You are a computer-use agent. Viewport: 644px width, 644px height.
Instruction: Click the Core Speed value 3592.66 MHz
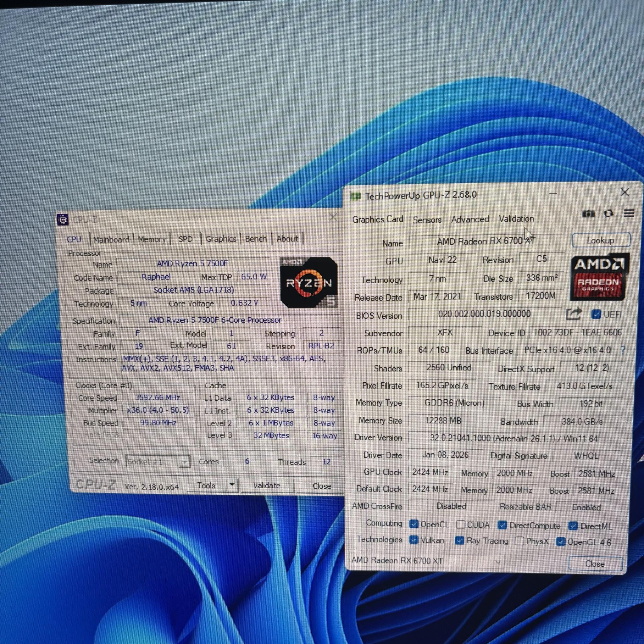pyautogui.click(x=158, y=397)
